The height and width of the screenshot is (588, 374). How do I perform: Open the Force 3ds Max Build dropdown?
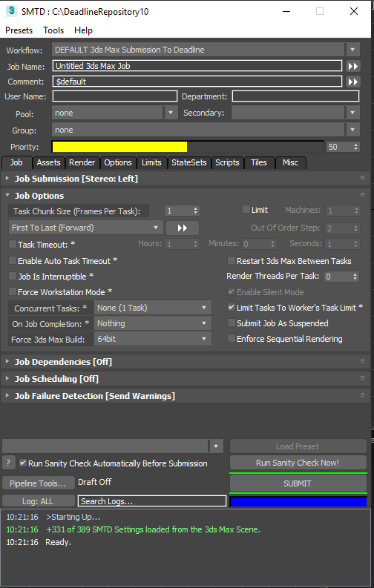(153, 339)
